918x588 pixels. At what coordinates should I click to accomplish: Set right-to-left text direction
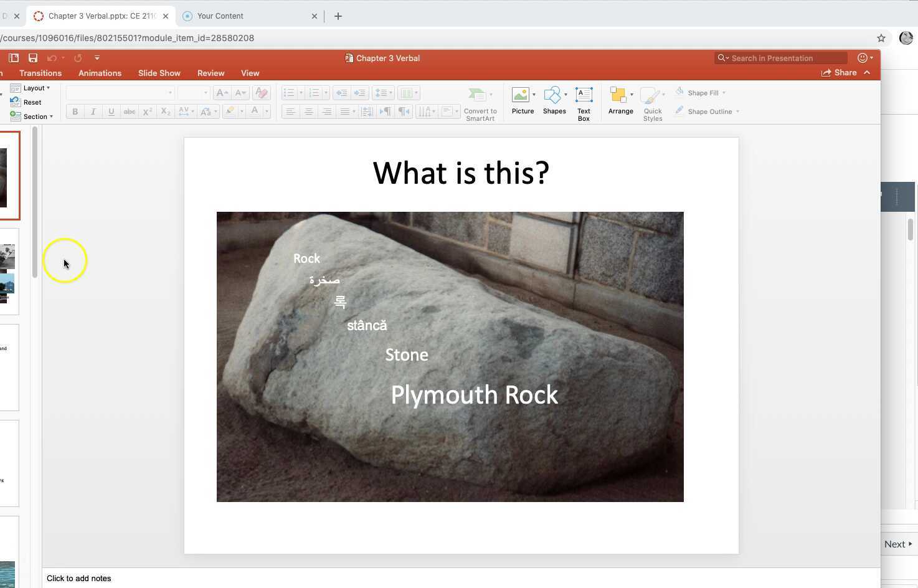[404, 111]
